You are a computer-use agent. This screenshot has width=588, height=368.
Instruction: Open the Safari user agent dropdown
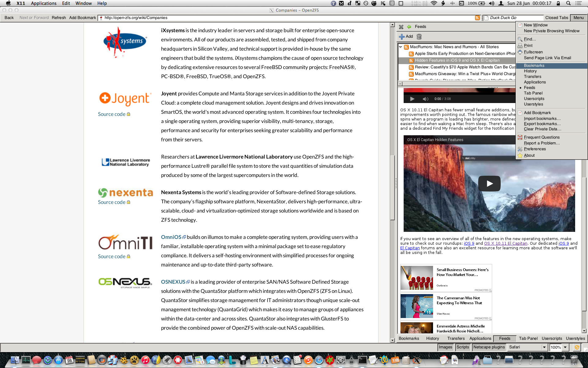(x=544, y=347)
